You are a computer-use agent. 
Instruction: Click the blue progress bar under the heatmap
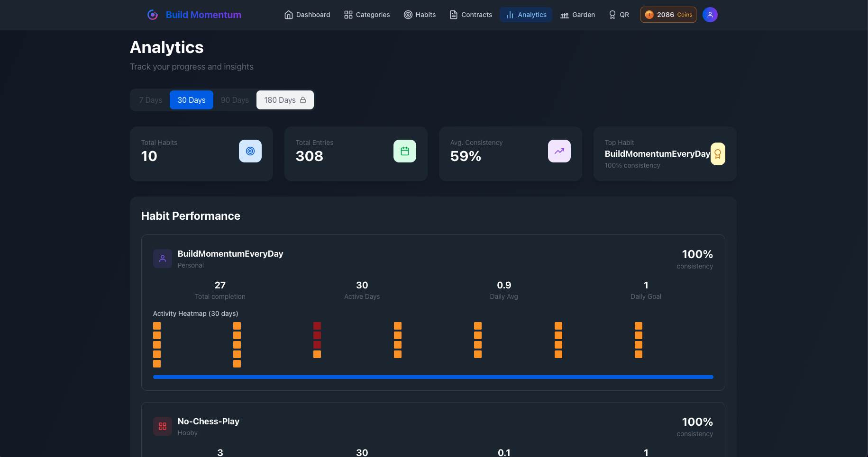[x=432, y=377]
